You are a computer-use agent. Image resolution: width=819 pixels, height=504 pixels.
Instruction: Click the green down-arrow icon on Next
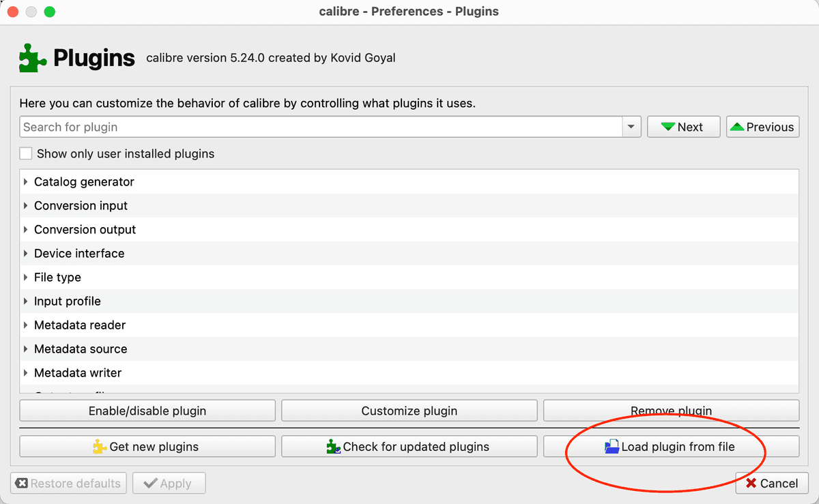[x=667, y=126]
